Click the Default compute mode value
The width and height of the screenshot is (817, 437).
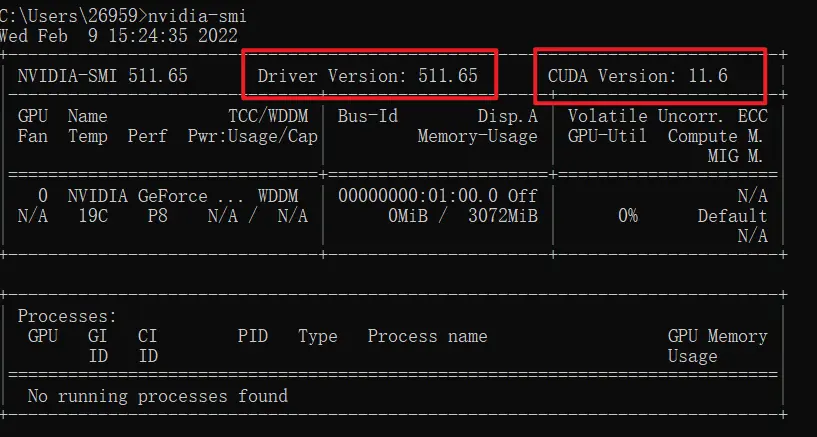pos(733,216)
